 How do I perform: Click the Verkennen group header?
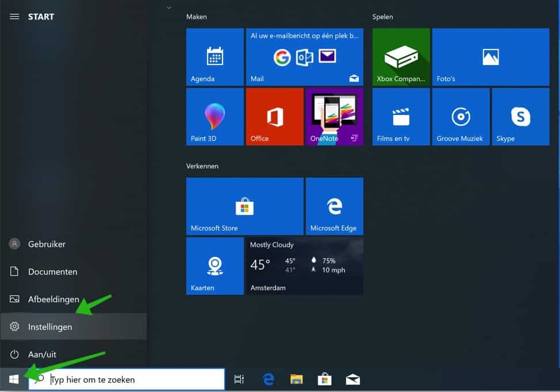click(202, 166)
